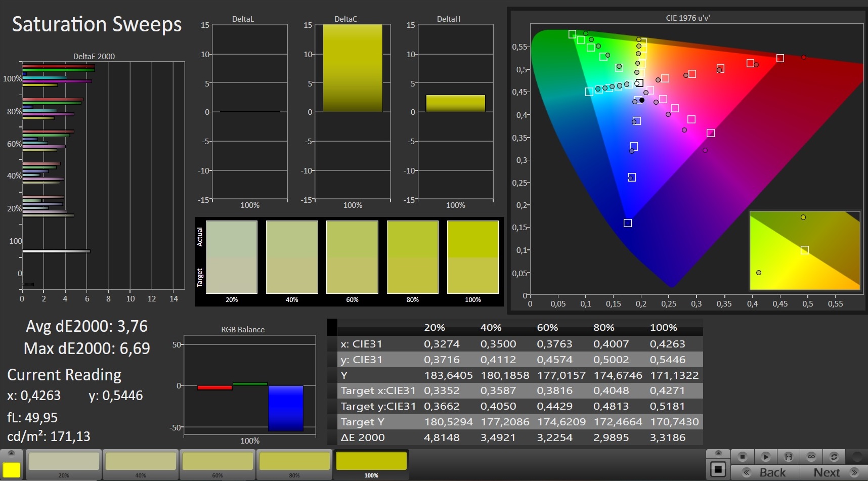Click the Next button

click(x=833, y=472)
